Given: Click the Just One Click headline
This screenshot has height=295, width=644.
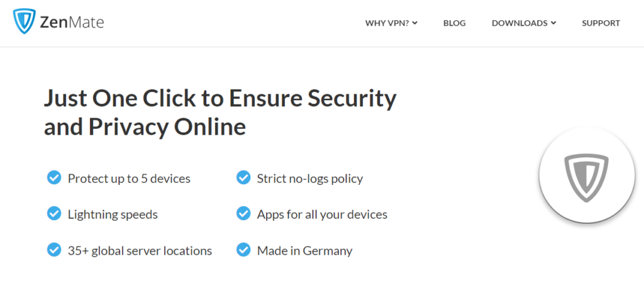Looking at the screenshot, I should (220, 113).
